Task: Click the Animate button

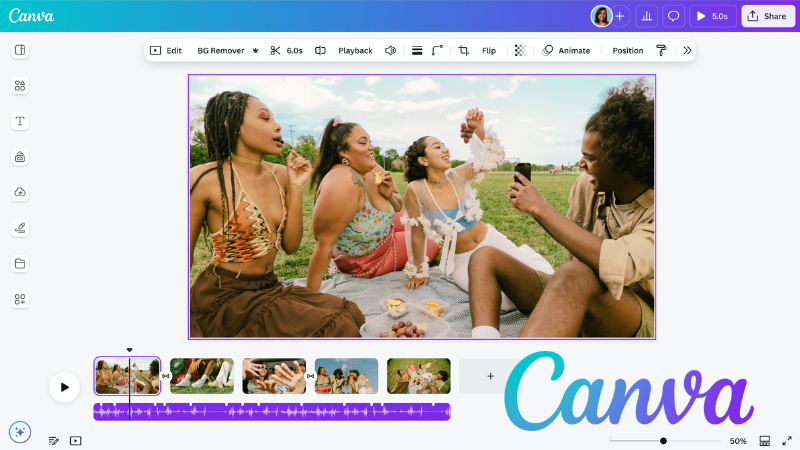Action: pyautogui.click(x=566, y=51)
